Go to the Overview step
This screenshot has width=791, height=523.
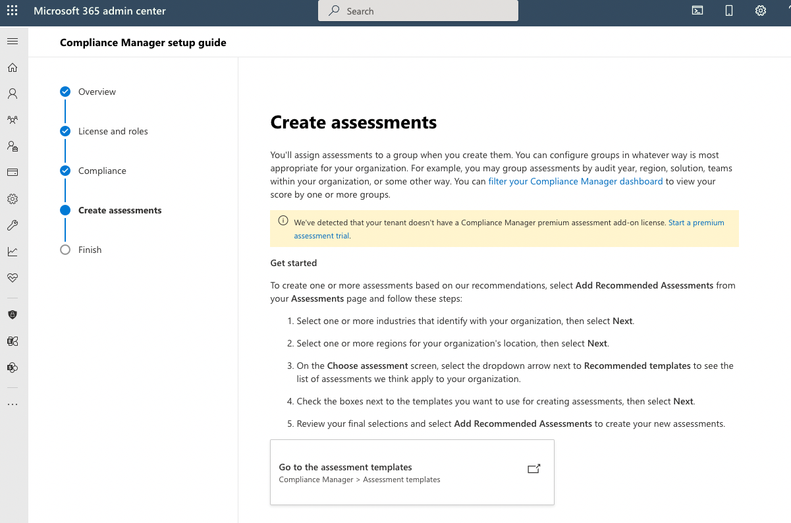coord(97,92)
